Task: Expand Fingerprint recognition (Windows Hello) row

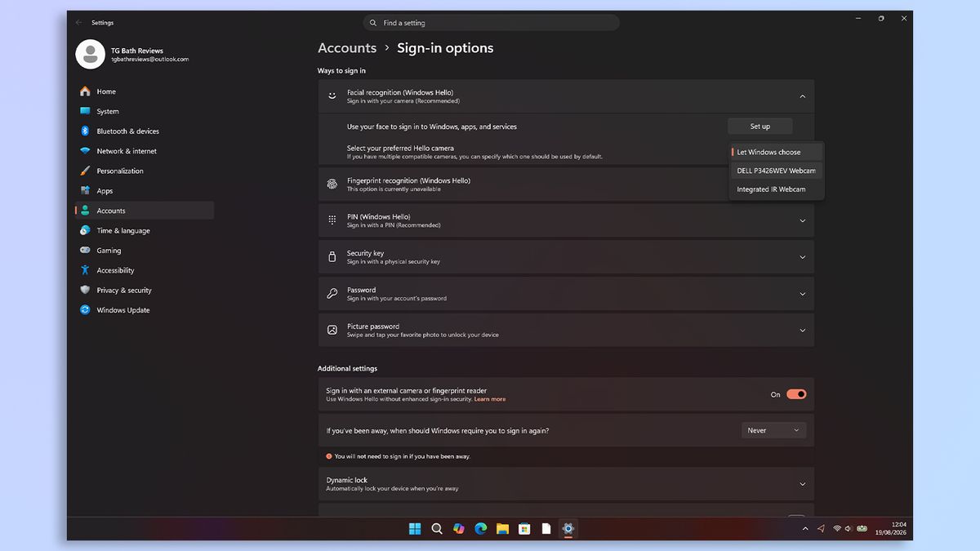Action: point(566,184)
